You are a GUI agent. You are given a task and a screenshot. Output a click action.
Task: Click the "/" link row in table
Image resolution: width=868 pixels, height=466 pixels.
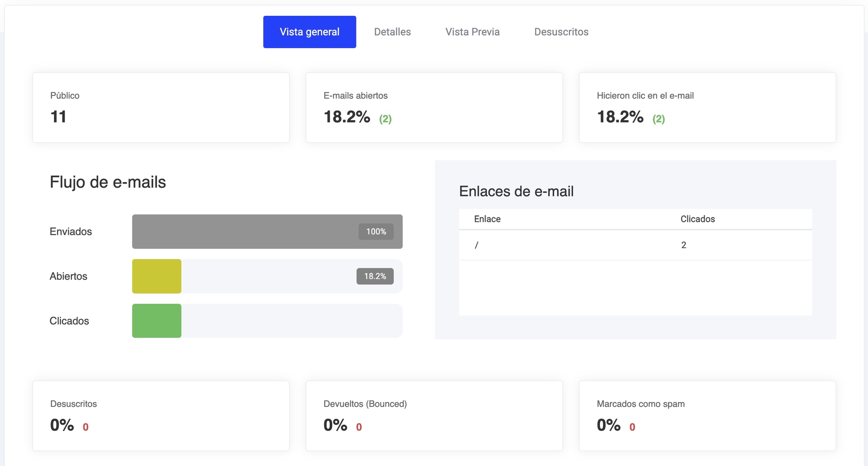point(477,245)
